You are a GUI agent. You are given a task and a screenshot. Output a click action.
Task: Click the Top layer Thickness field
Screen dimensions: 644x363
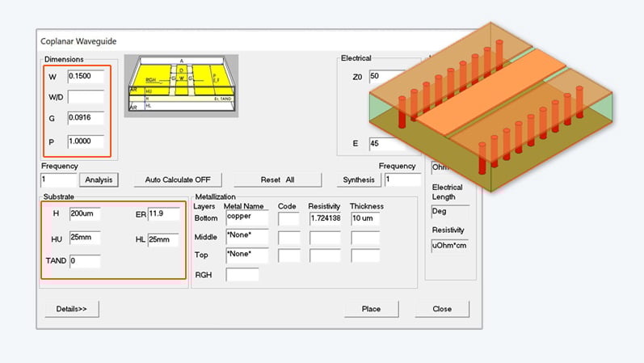pyautogui.click(x=365, y=255)
